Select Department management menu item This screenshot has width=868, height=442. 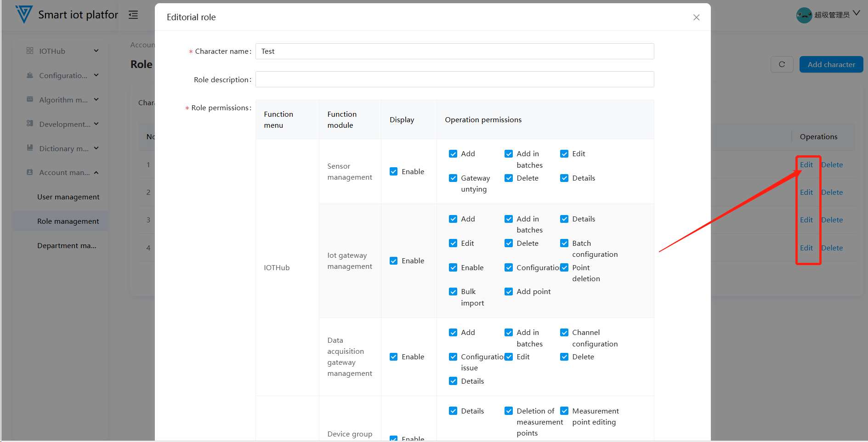click(x=67, y=246)
